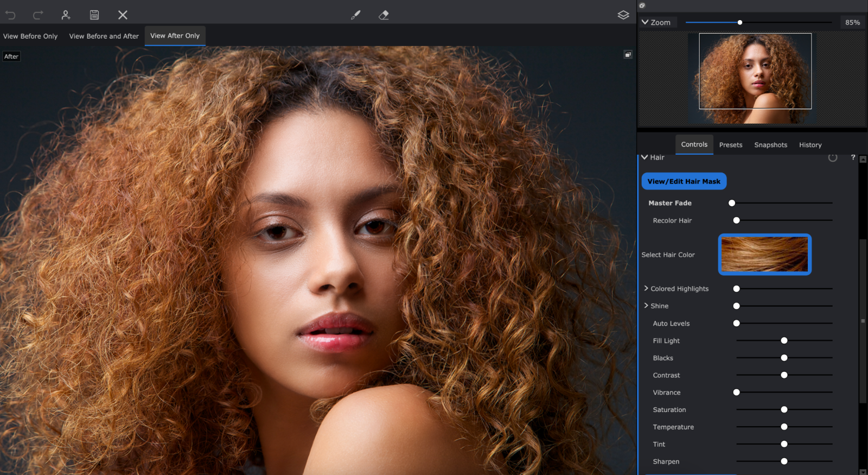
Task: Open the Controls tab
Action: click(x=694, y=144)
